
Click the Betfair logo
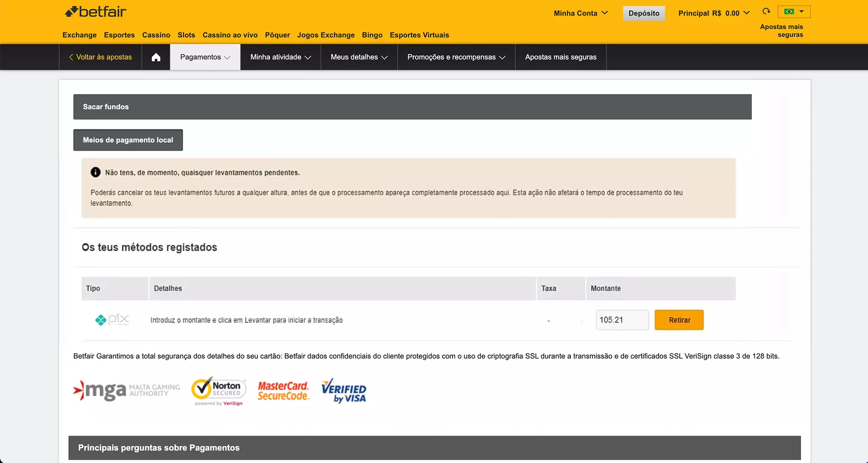(95, 12)
